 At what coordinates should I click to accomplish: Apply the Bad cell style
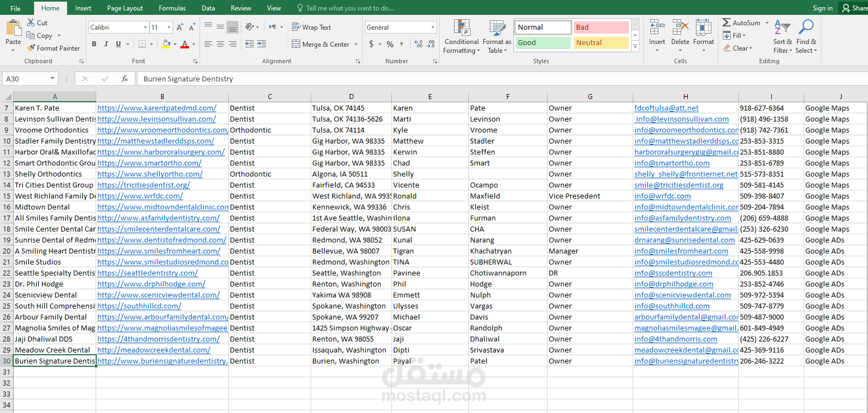601,27
